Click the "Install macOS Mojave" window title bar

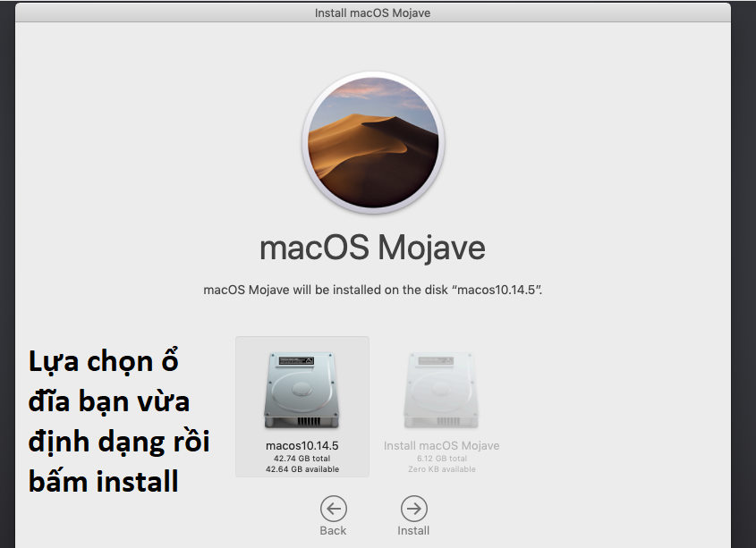373,13
